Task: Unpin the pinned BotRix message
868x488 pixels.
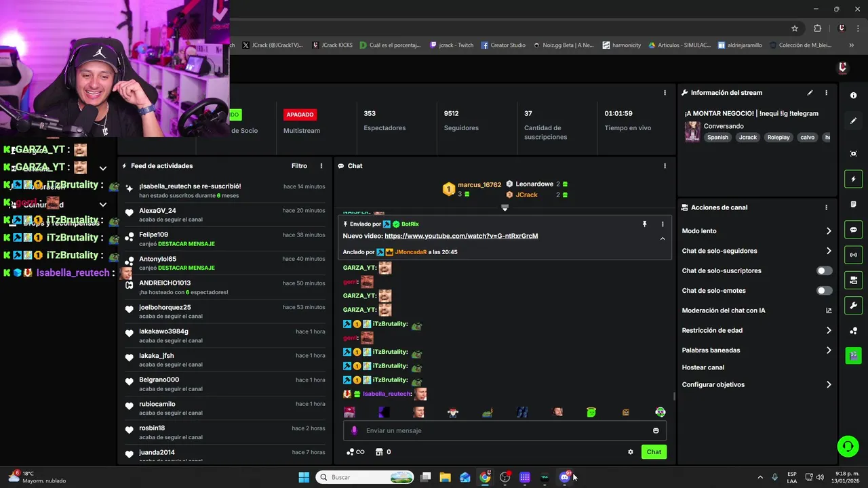Action: click(x=644, y=224)
